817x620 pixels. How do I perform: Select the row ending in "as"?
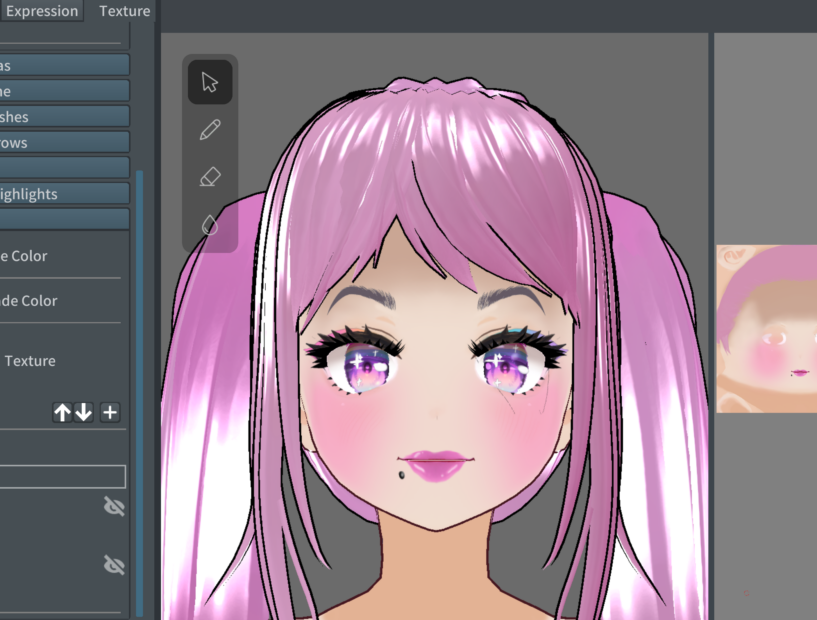tap(65, 65)
